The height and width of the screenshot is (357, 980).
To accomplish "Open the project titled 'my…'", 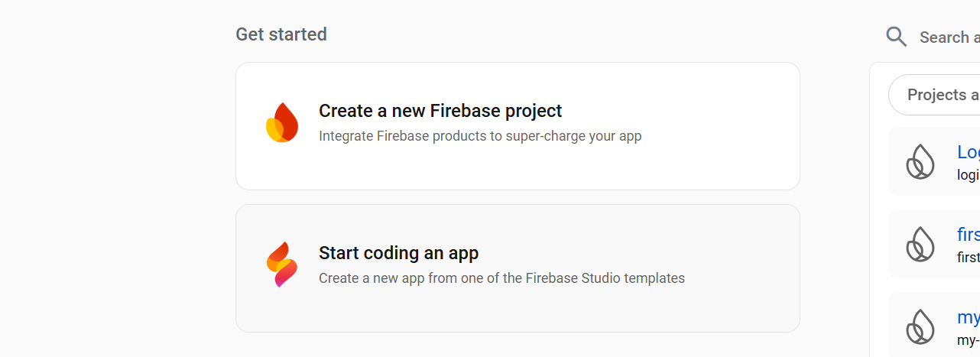I will point(968,317).
